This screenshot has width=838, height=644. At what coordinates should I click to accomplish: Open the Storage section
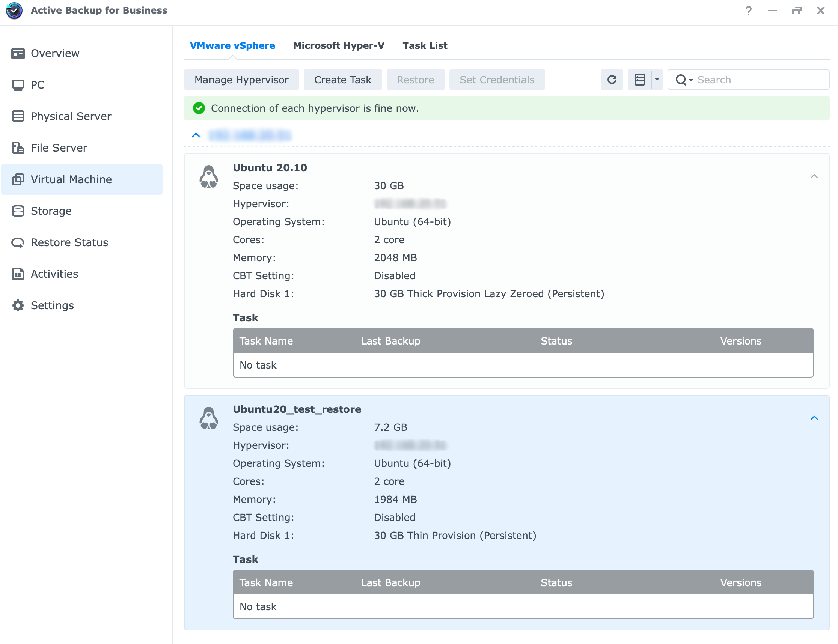pos(82,211)
